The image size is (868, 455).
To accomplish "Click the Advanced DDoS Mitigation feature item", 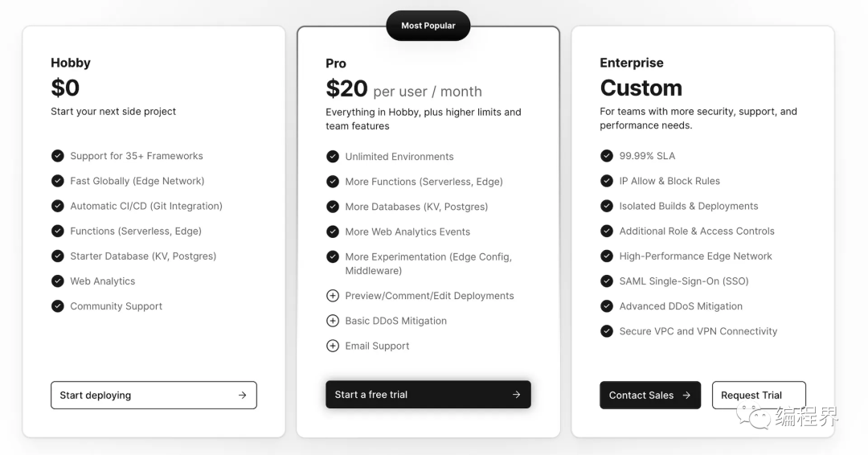I will pyautogui.click(x=671, y=306).
